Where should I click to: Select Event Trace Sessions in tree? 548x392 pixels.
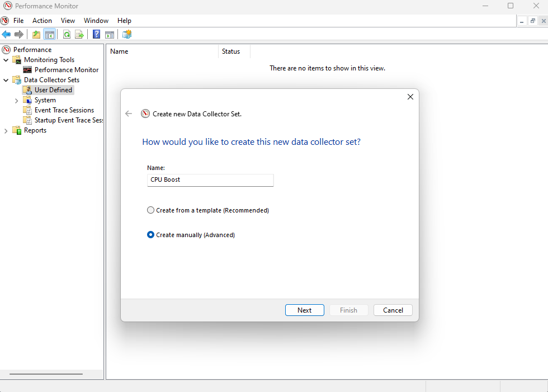pyautogui.click(x=64, y=110)
